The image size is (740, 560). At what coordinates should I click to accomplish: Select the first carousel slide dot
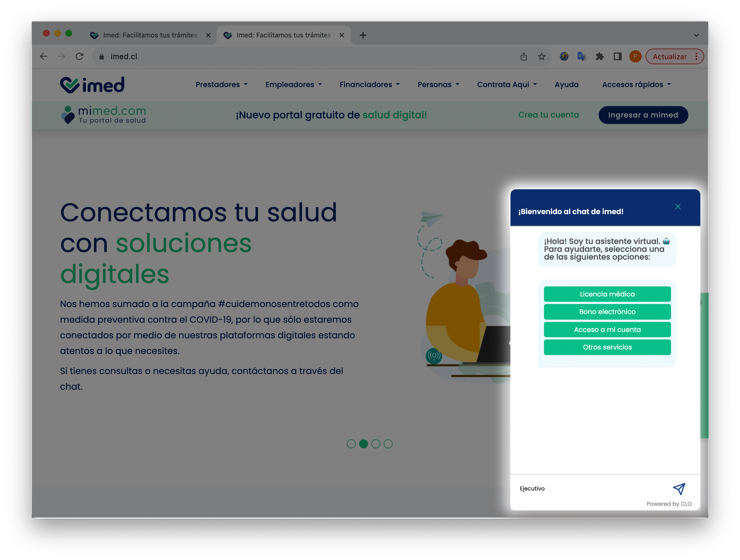coord(351,444)
